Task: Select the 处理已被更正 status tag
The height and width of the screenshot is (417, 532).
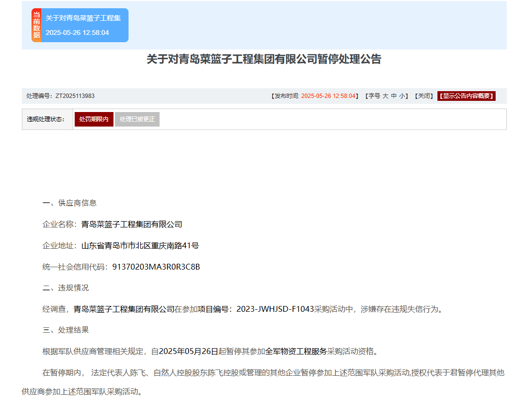Action: tap(137, 119)
